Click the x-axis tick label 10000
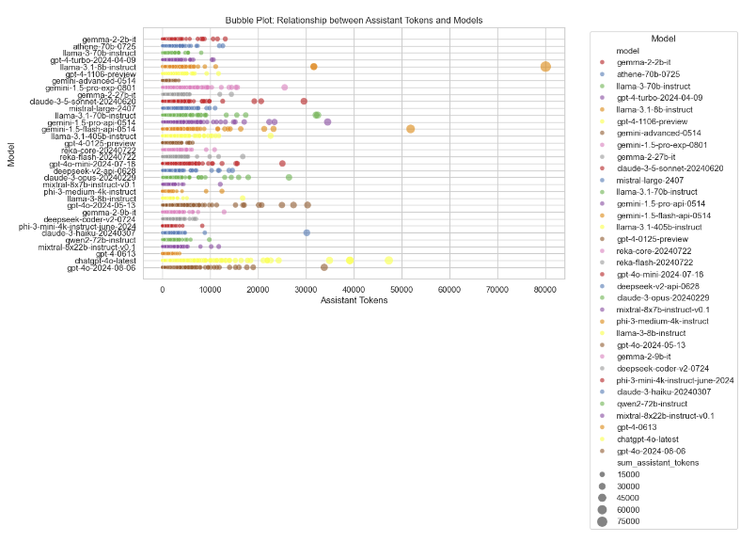The height and width of the screenshot is (542, 756). click(210, 290)
